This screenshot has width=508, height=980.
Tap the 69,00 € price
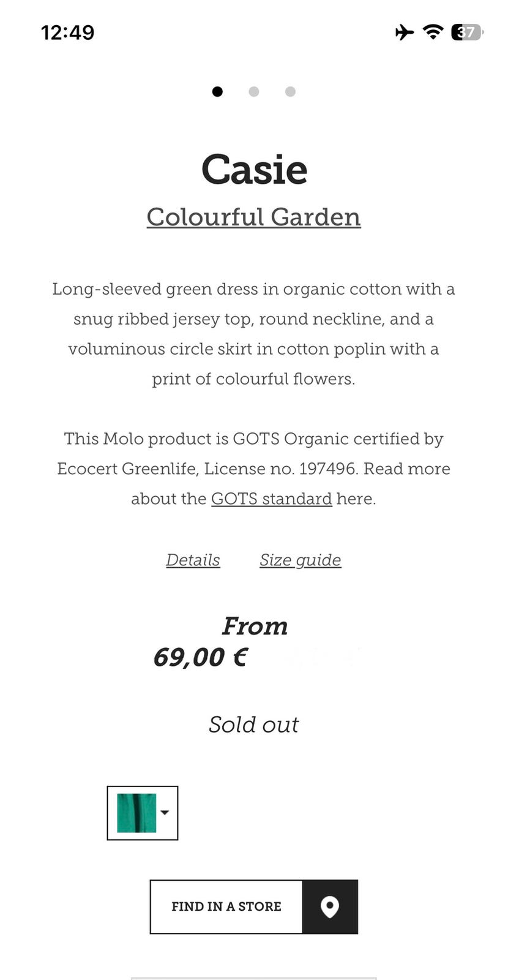pyautogui.click(x=200, y=657)
